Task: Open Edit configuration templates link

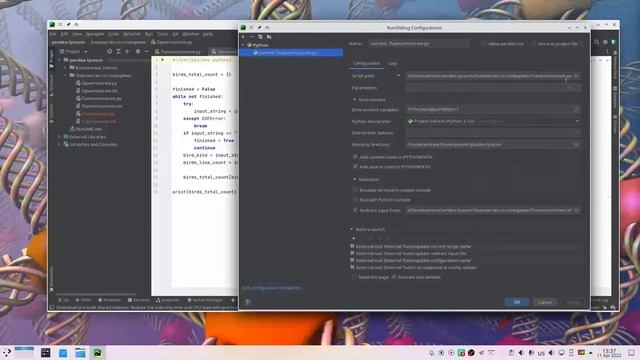Action: [x=272, y=288]
